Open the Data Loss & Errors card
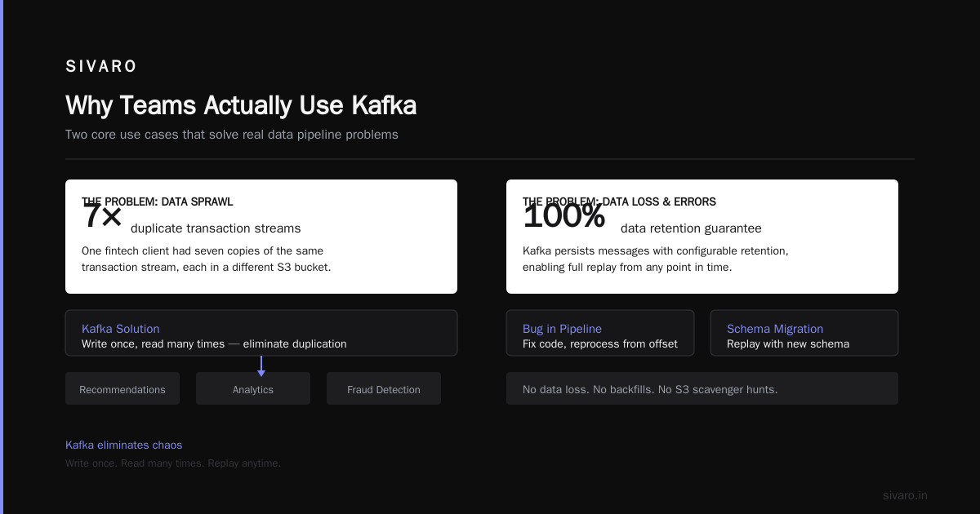Image resolution: width=980 pixels, height=514 pixels. [x=702, y=237]
